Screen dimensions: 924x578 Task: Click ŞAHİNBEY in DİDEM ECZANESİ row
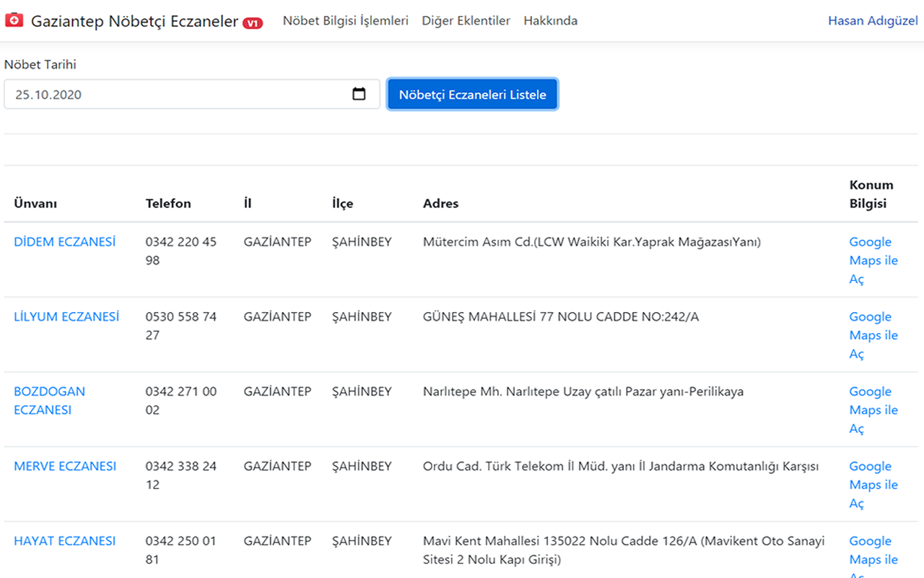pos(362,242)
